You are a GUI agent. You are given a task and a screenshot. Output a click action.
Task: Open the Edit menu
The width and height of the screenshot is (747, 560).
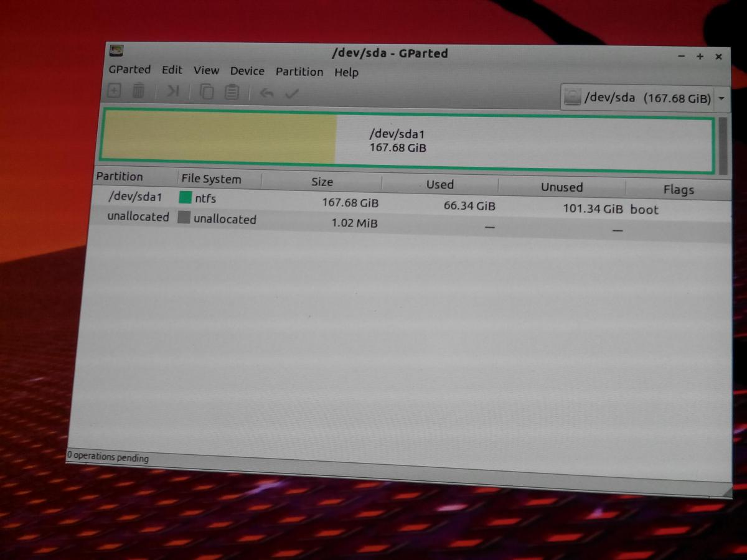click(172, 70)
